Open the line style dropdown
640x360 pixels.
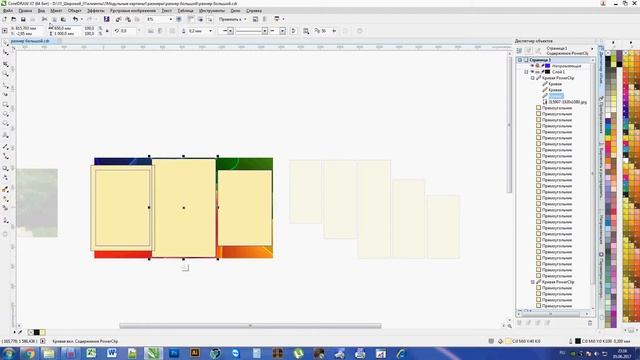[x=265, y=31]
